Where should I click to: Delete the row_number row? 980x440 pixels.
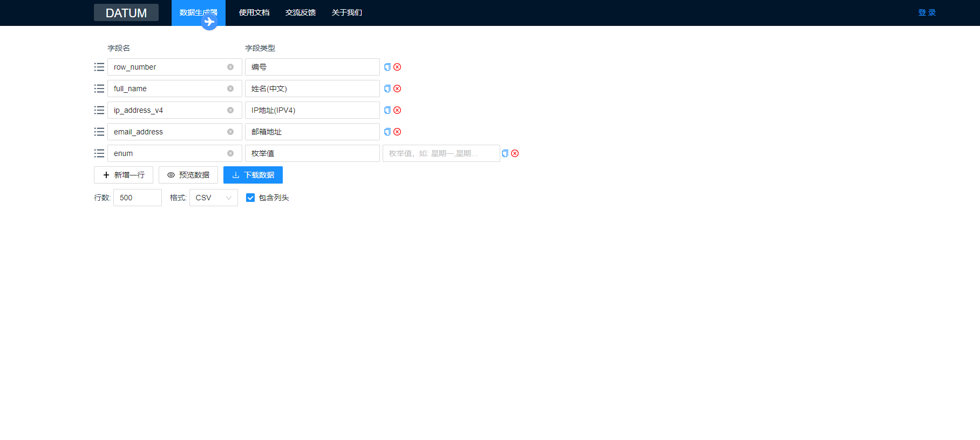(x=397, y=67)
